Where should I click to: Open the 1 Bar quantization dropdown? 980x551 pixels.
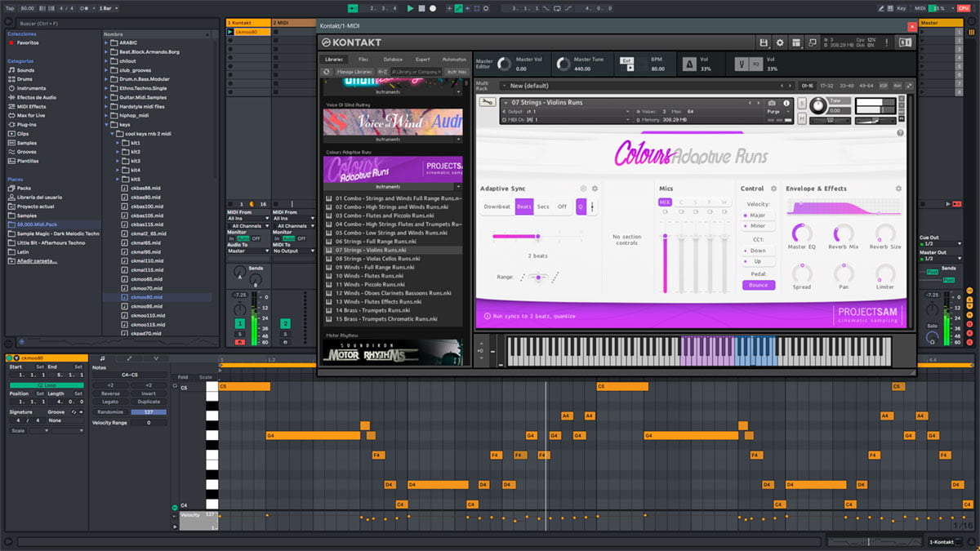107,8
